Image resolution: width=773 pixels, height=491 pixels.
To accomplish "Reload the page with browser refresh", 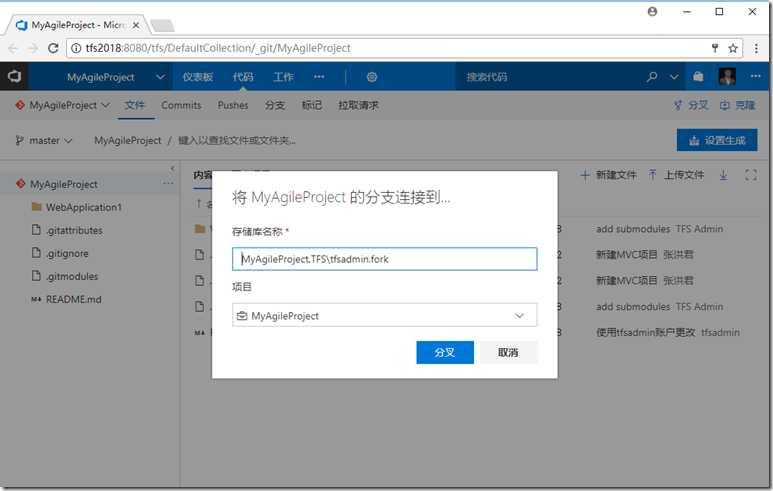I will pos(53,48).
